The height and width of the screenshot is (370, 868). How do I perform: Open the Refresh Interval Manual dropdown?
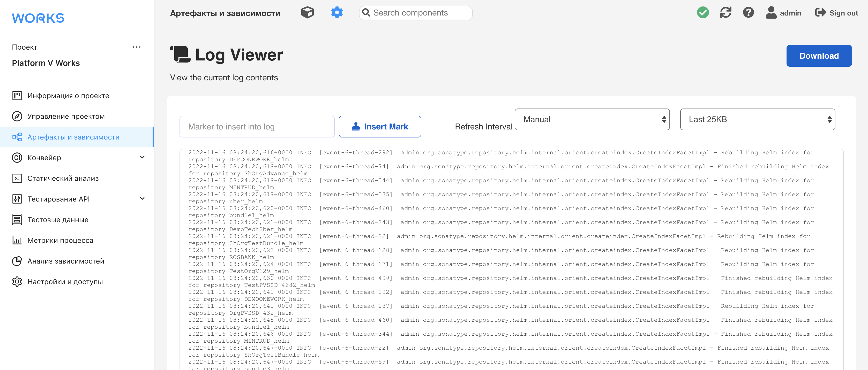[x=592, y=120]
